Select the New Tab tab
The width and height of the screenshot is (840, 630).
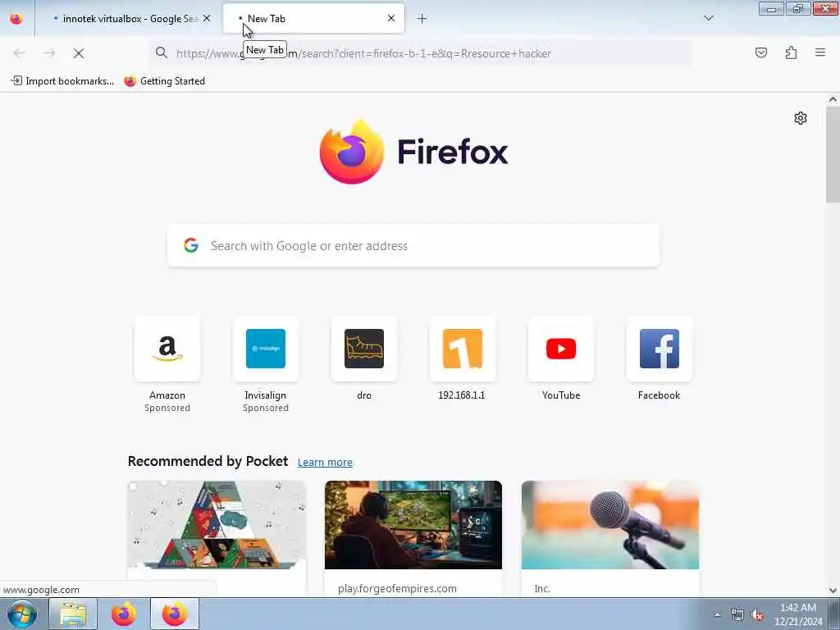313,19
